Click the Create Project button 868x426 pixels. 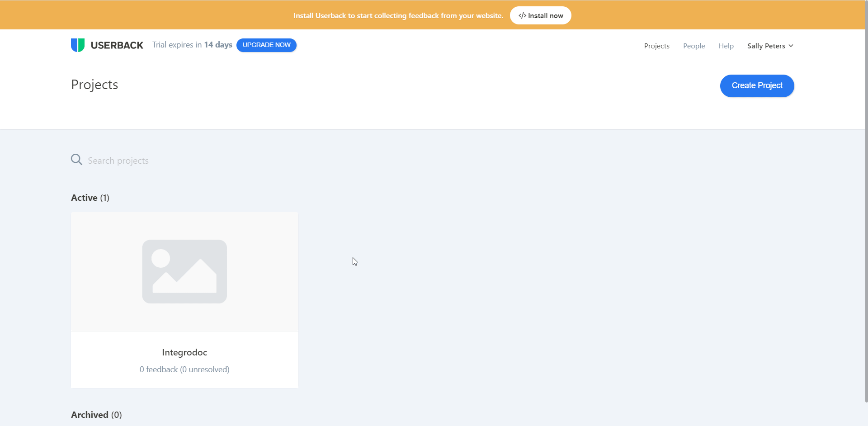(757, 86)
